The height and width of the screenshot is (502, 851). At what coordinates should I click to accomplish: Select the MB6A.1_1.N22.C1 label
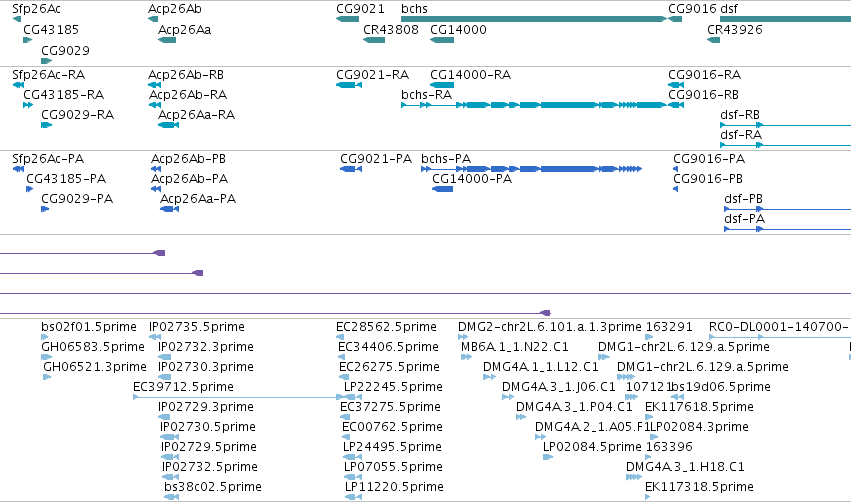[x=515, y=347]
